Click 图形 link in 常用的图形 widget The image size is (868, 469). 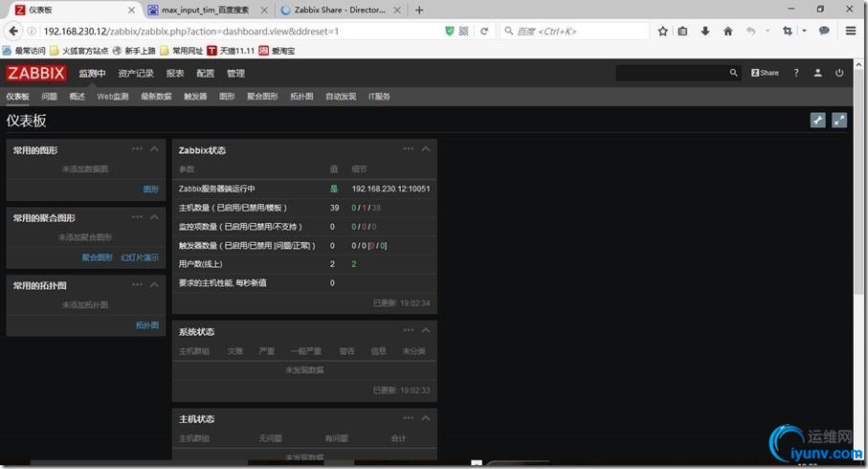click(x=151, y=189)
